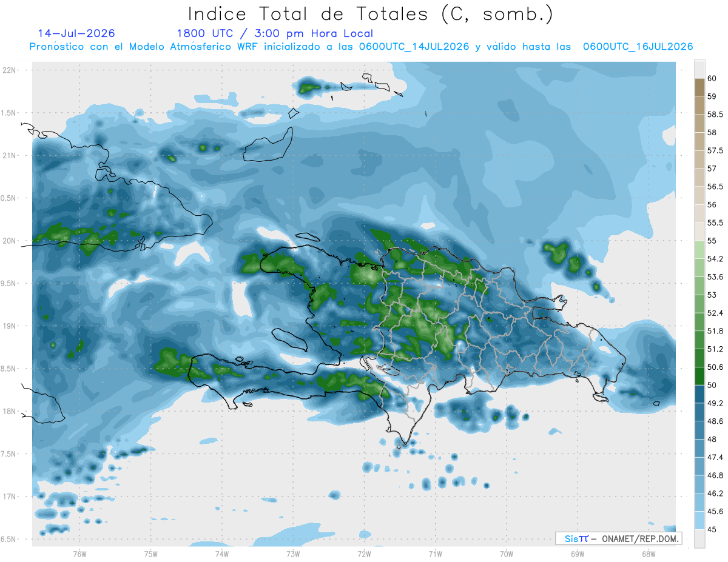This screenshot has width=728, height=562.
Task: Pick the dark green swatch between 50 and 50.6
Action: [699, 376]
